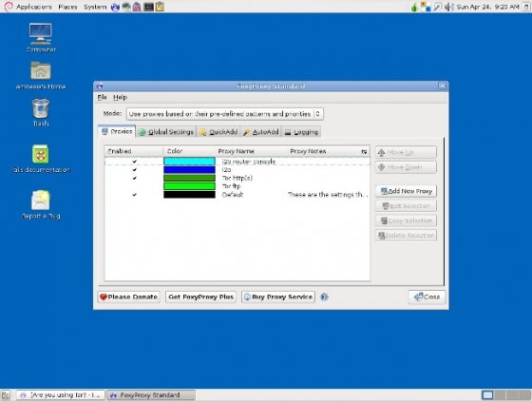
Task: Open the File menu in FoxyProxy
Action: [103, 98]
